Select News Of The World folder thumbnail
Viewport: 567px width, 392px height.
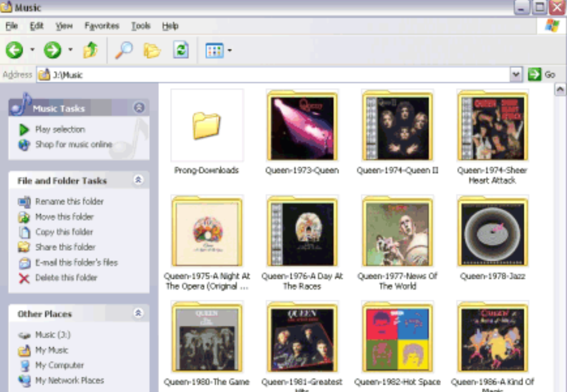click(397, 231)
